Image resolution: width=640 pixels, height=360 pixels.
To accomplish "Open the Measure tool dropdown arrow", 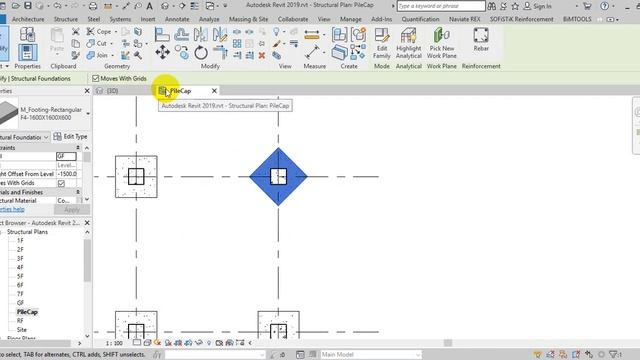I will (x=324, y=34).
